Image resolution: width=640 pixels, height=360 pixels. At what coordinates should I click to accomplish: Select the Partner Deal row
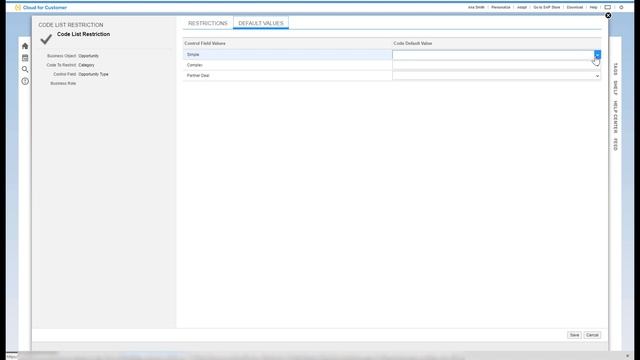(287, 76)
